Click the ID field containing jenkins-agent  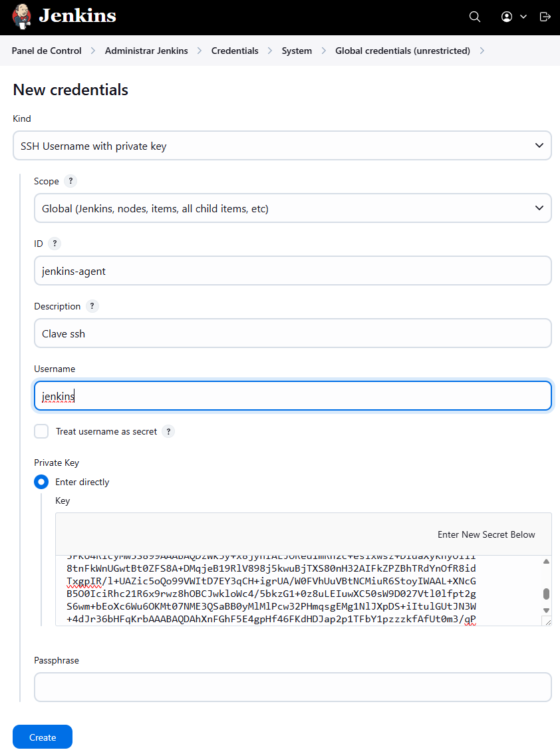click(x=293, y=271)
